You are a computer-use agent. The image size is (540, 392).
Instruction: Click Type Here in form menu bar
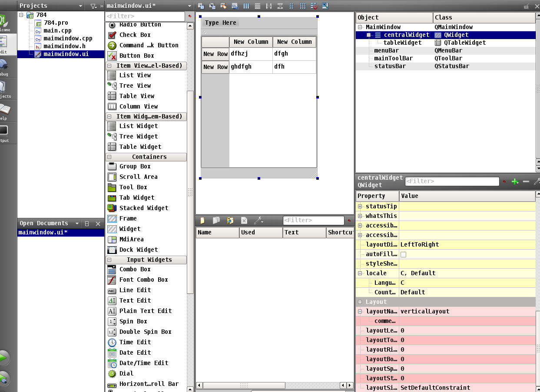click(x=221, y=23)
